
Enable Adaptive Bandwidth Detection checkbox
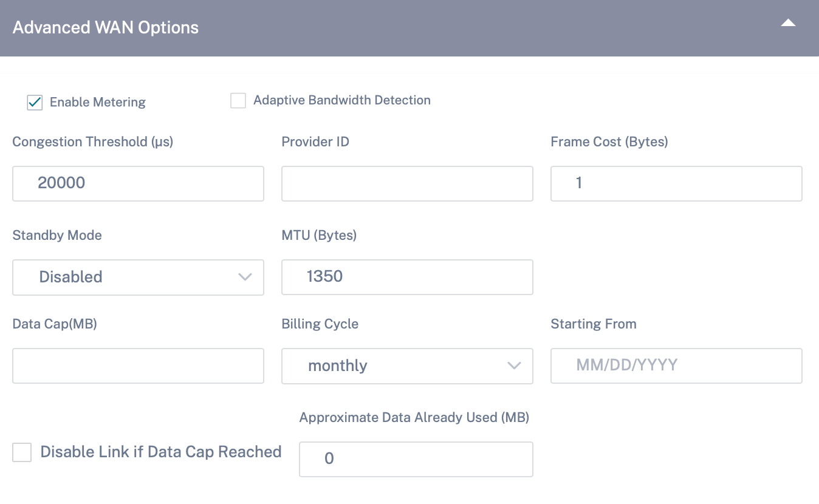click(238, 100)
